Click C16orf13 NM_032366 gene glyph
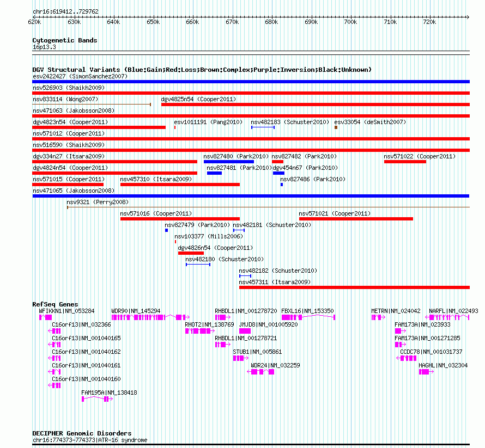 [54, 331]
